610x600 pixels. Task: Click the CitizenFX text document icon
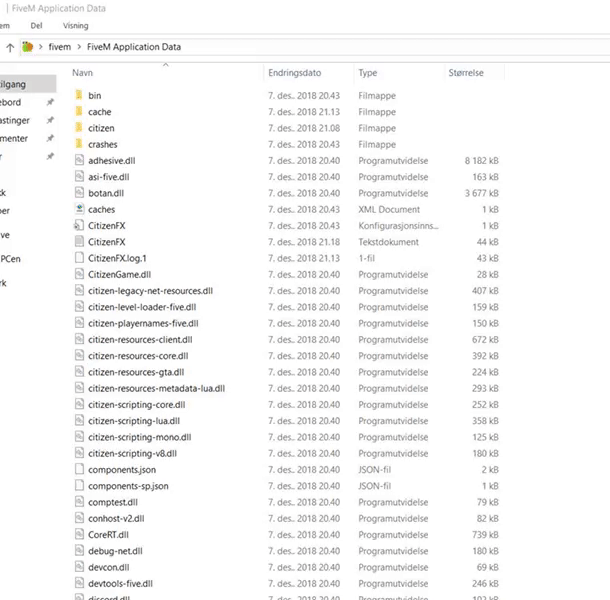[x=79, y=241]
